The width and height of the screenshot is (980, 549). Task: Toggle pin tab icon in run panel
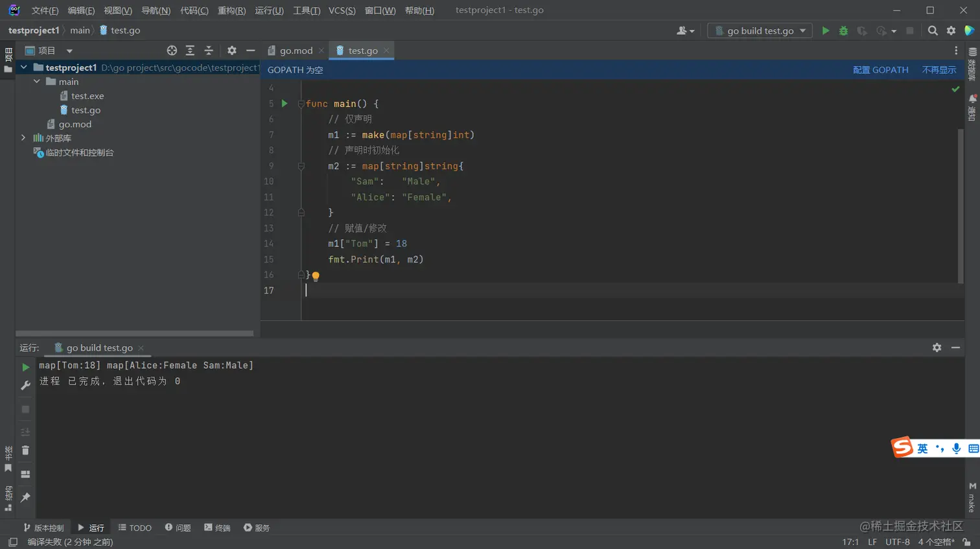[x=25, y=497]
